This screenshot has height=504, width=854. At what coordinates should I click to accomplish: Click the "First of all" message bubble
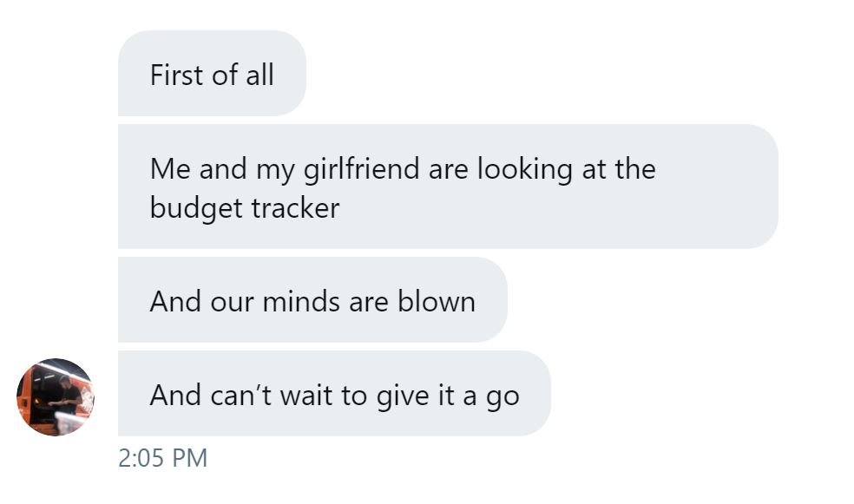[x=212, y=74]
